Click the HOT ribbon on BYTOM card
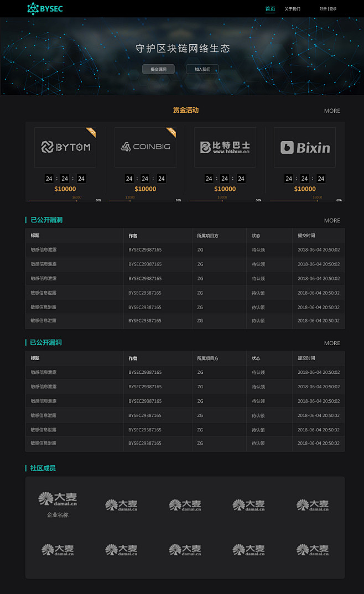Image resolution: width=364 pixels, height=594 pixels. click(92, 132)
